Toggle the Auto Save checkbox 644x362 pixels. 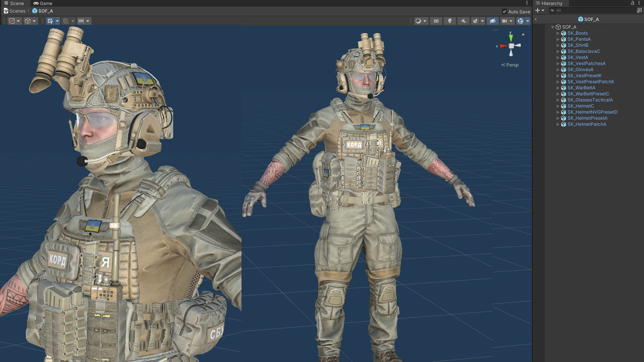coord(504,11)
